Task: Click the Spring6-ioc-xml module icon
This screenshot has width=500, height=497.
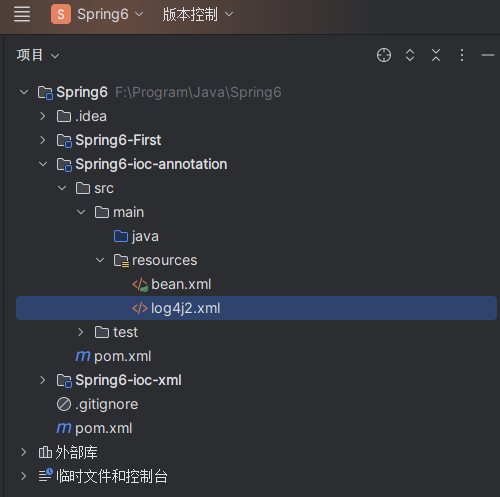Action: click(64, 381)
